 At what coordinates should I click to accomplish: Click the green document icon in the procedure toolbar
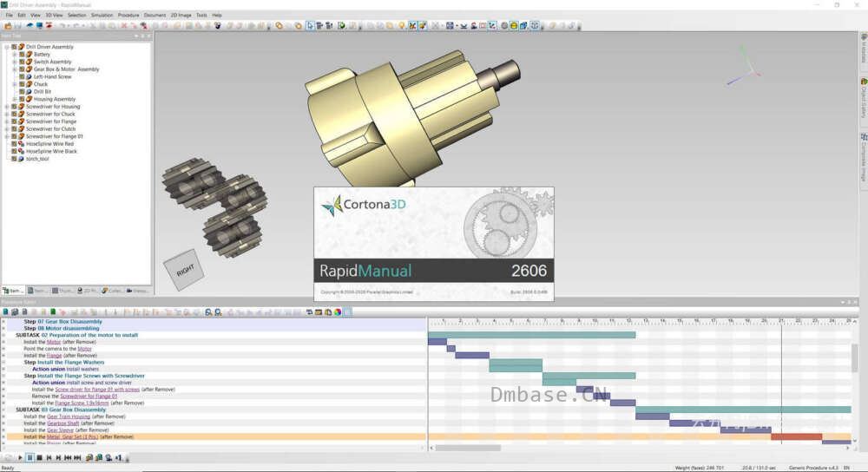53,312
